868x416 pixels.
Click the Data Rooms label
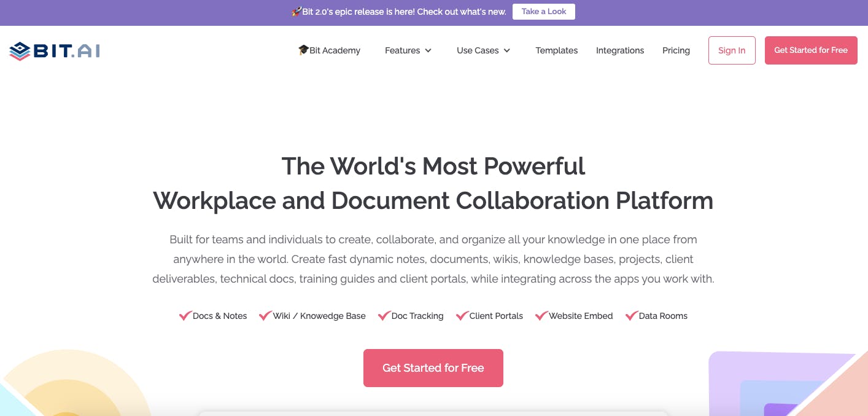tap(663, 316)
